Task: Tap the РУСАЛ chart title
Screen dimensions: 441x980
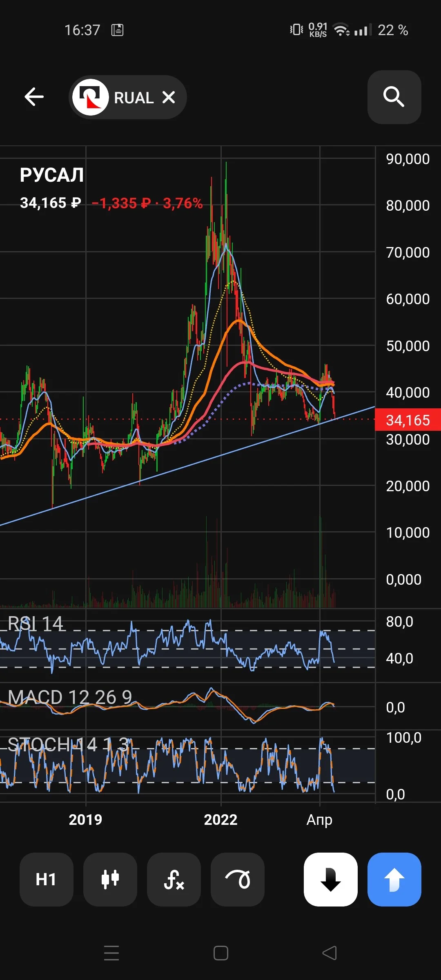Action: coord(52,175)
